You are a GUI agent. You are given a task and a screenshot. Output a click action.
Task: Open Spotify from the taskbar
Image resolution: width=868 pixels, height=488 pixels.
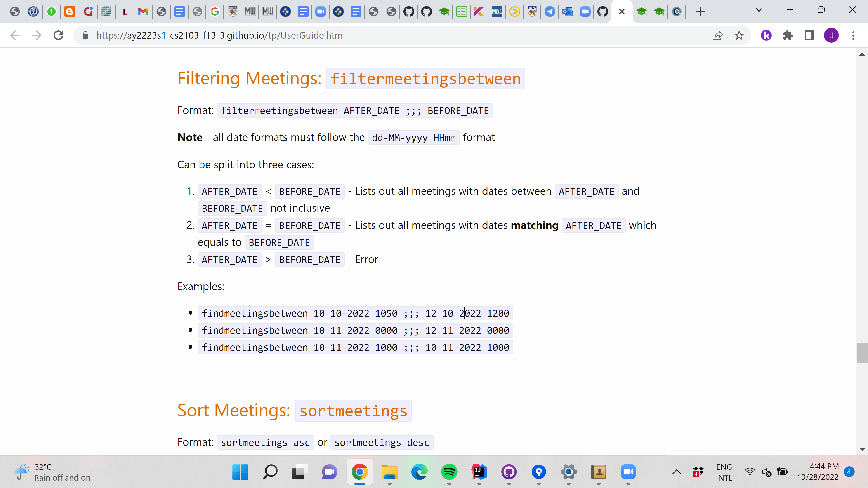pos(449,472)
